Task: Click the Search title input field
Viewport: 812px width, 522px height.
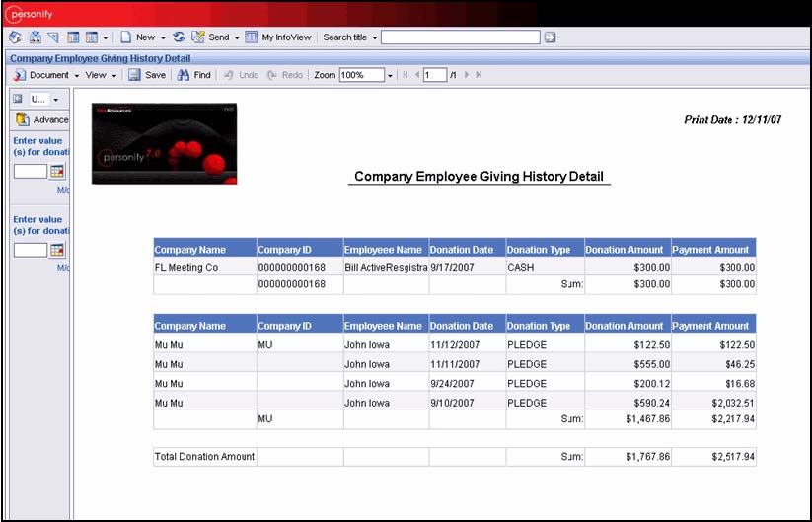Action: coord(461,37)
